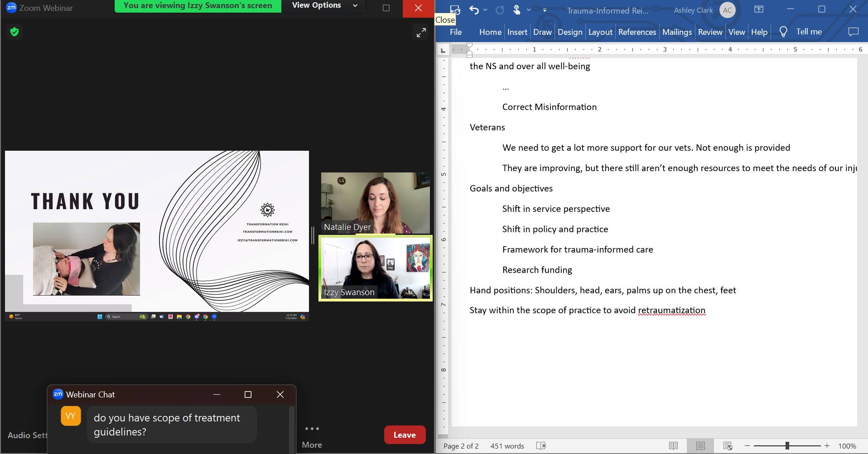Switch to the Insert ribbon tab

(517, 32)
